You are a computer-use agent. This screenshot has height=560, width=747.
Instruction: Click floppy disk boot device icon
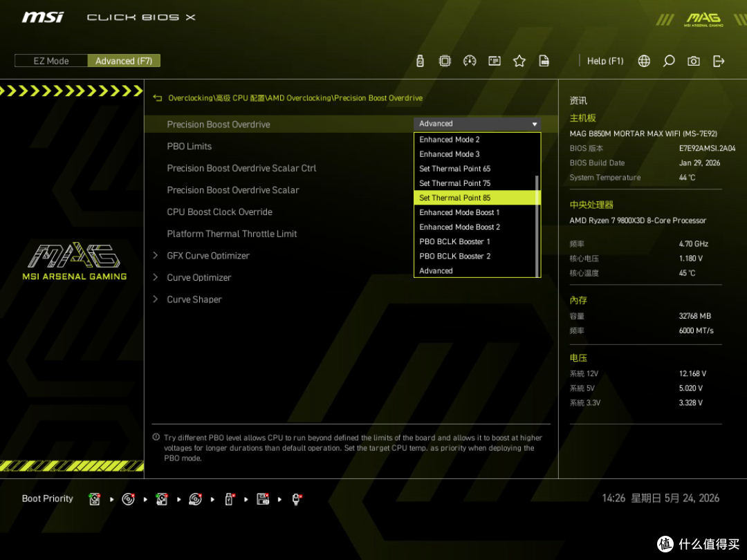[x=263, y=499]
